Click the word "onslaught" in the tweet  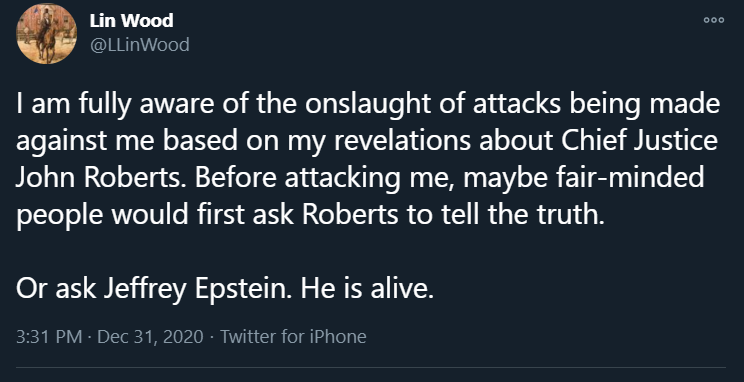tap(368, 104)
